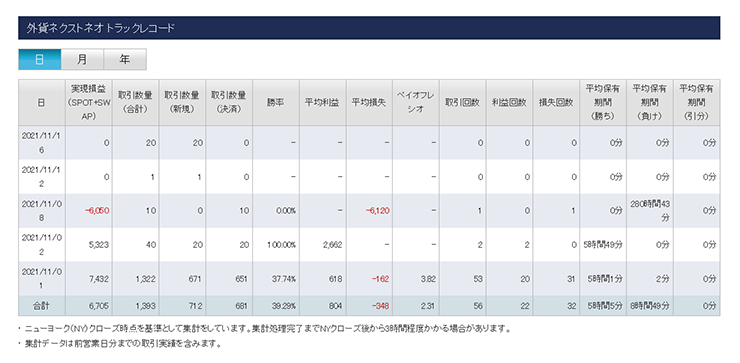Click the 外貨ネクストネオ トラックレコード title bar
This screenshot has width=740, height=363.
coord(369,28)
